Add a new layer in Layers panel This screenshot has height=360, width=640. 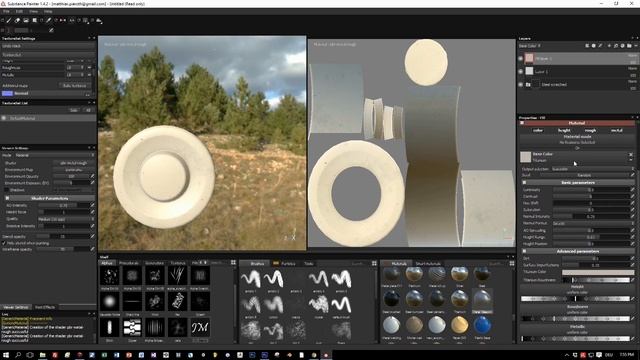tap(609, 46)
